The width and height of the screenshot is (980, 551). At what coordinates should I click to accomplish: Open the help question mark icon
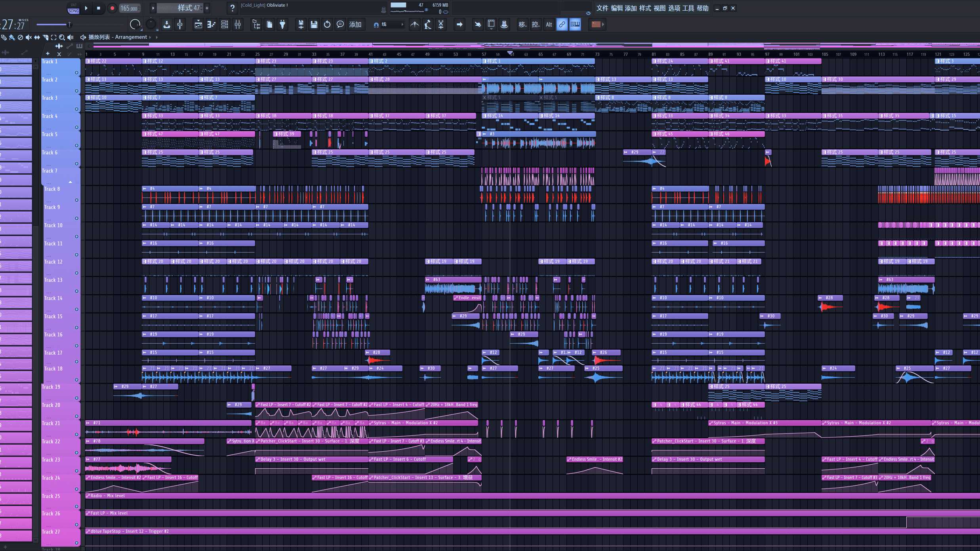(233, 8)
